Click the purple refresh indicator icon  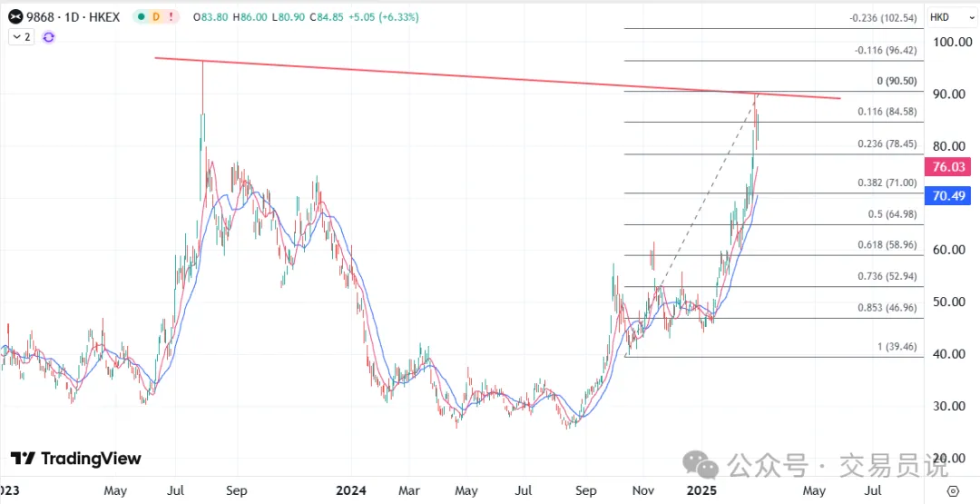[49, 36]
